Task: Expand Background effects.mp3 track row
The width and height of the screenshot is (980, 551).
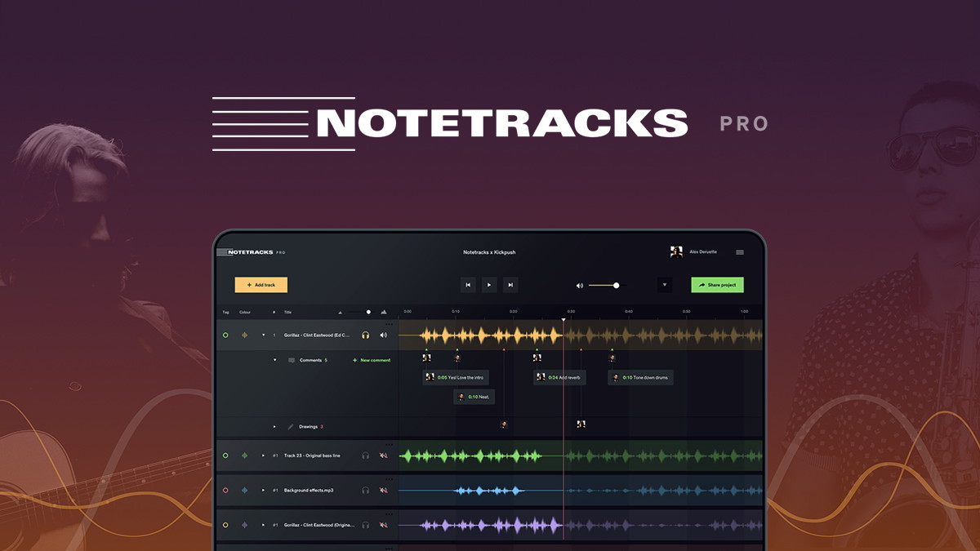Action: click(263, 490)
